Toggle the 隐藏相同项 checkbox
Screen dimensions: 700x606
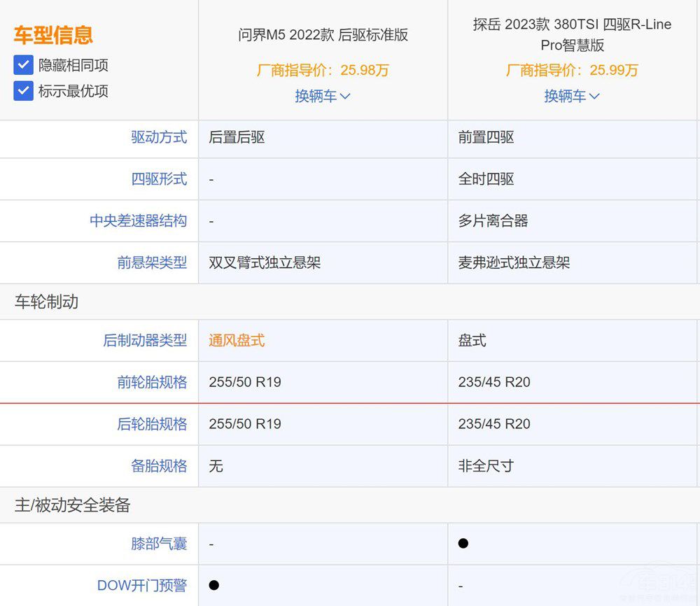pyautogui.click(x=24, y=65)
